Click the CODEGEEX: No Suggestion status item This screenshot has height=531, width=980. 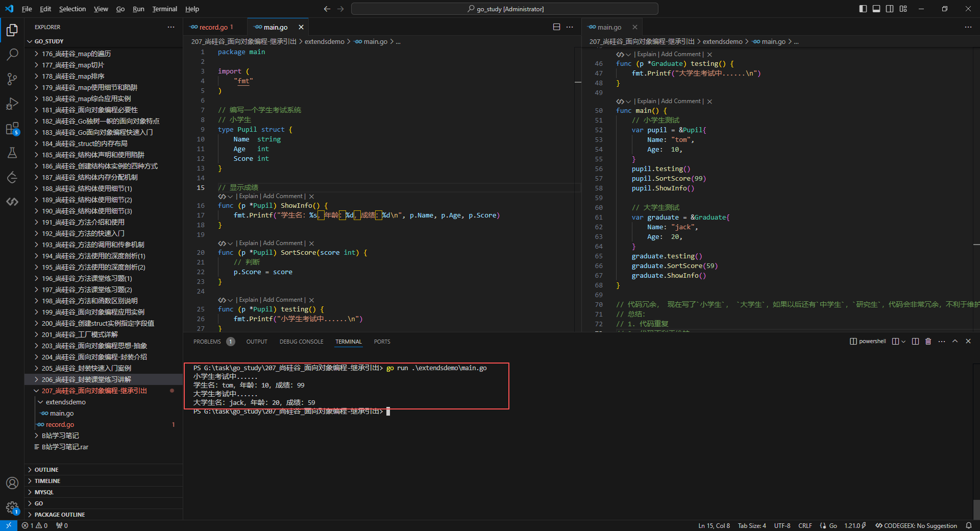tap(916, 525)
